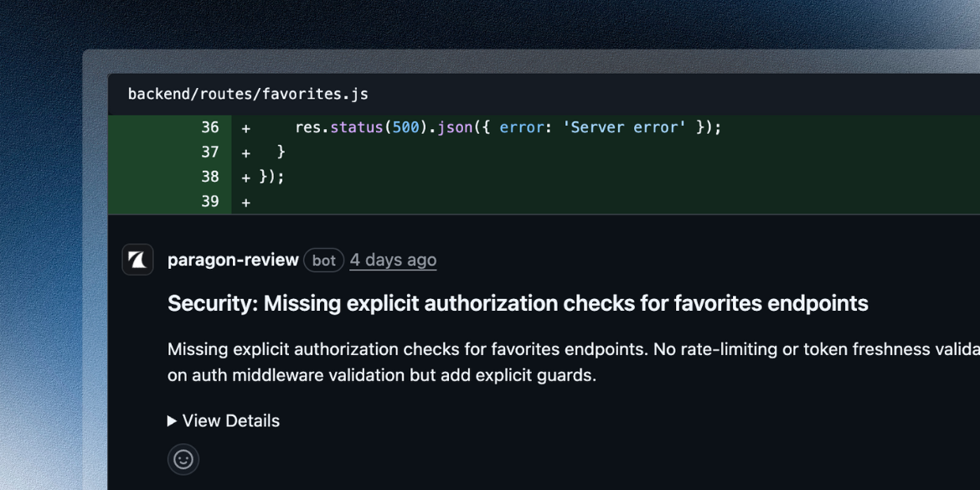980x490 pixels.
Task: Click the plus marker beside line 36
Action: coord(245,126)
